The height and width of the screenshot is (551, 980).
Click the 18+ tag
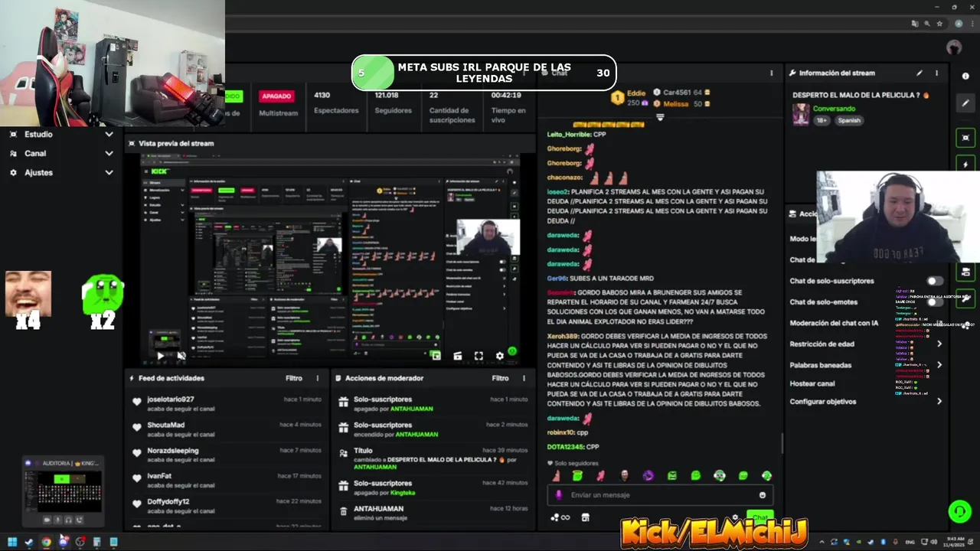click(x=822, y=120)
